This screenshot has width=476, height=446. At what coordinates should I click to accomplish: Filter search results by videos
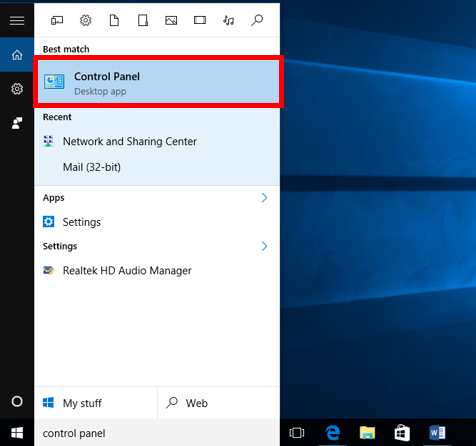[200, 21]
